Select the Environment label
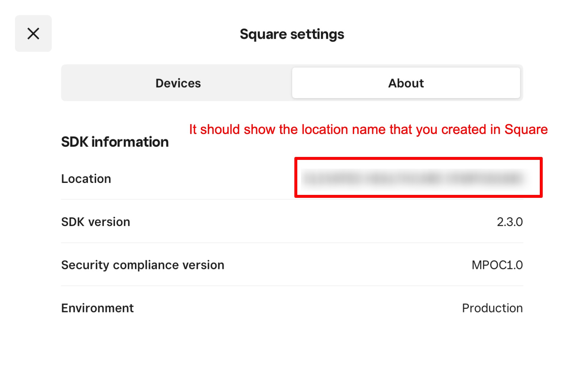588x392 pixels. coord(98,308)
